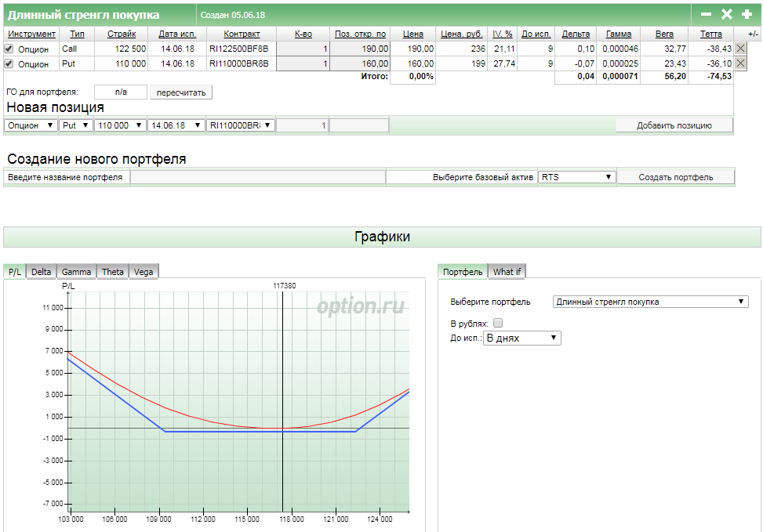Click the minus icon in portfolio header
This screenshot has height=532, width=763.
click(x=706, y=14)
